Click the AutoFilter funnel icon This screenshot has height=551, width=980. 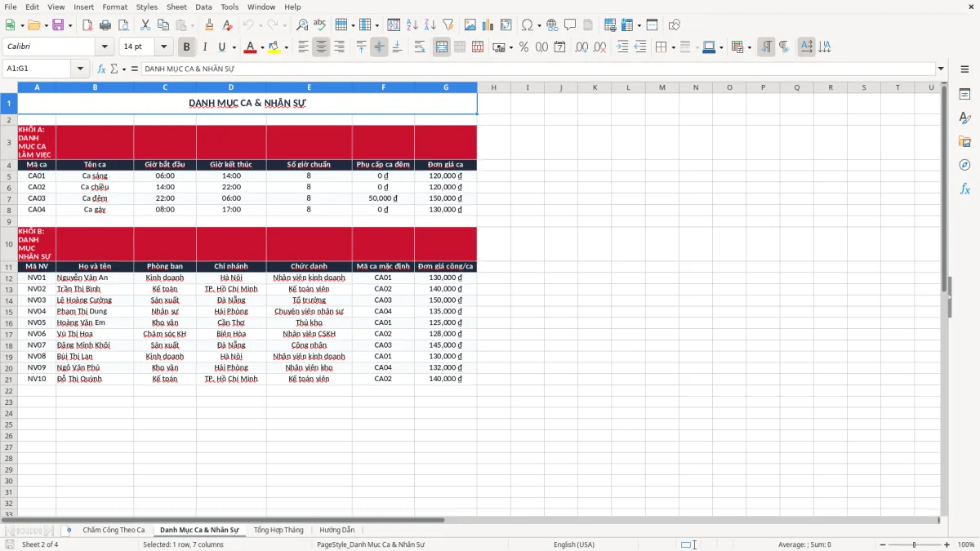pyautogui.click(x=448, y=25)
